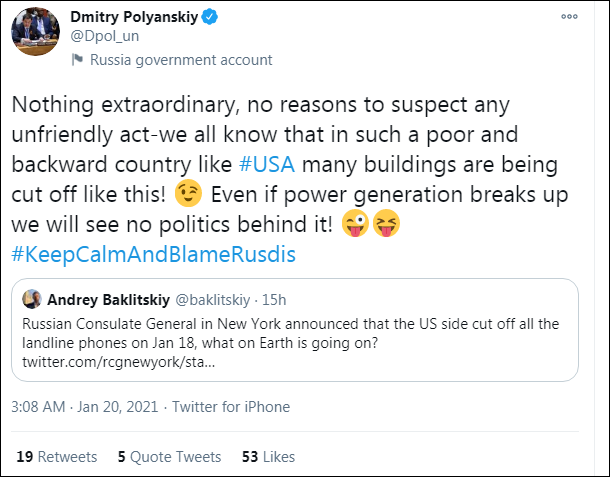View the 5 Quote Tweets list

coord(169,457)
